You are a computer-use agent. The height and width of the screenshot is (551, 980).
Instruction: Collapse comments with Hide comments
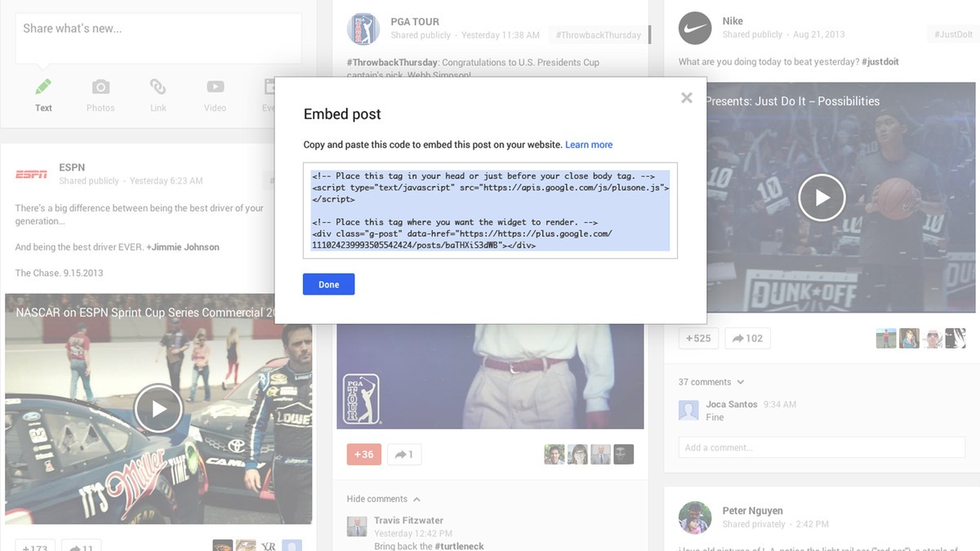click(383, 499)
